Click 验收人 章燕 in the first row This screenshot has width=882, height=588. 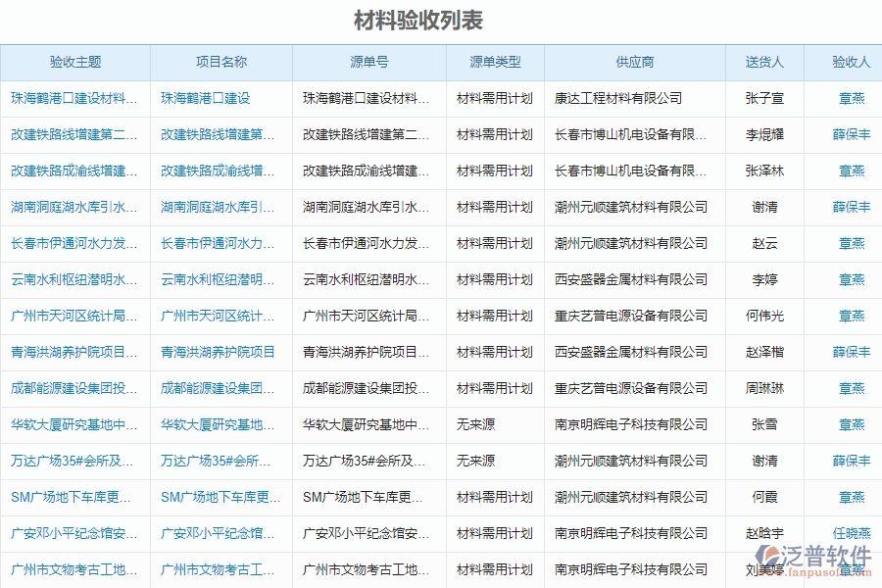tap(851, 98)
